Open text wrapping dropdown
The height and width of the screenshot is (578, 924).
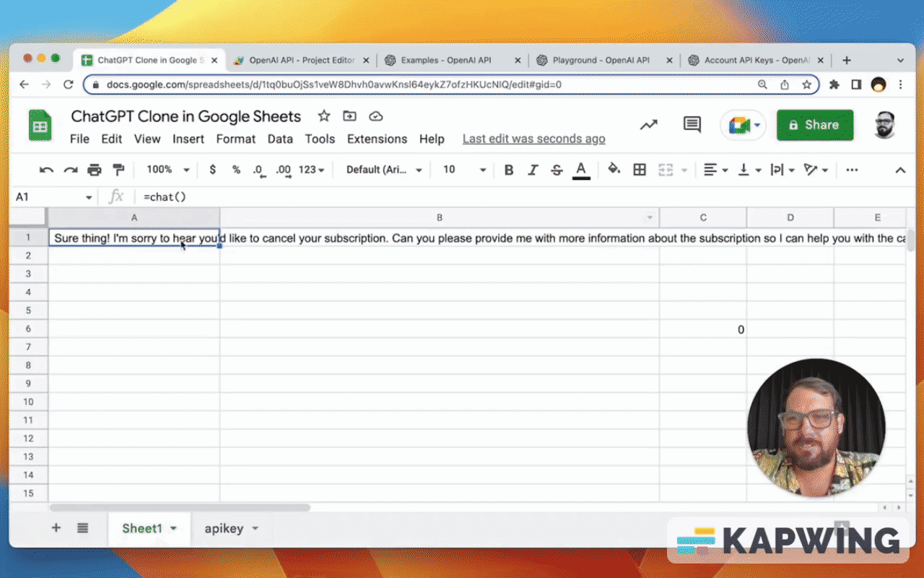[783, 170]
